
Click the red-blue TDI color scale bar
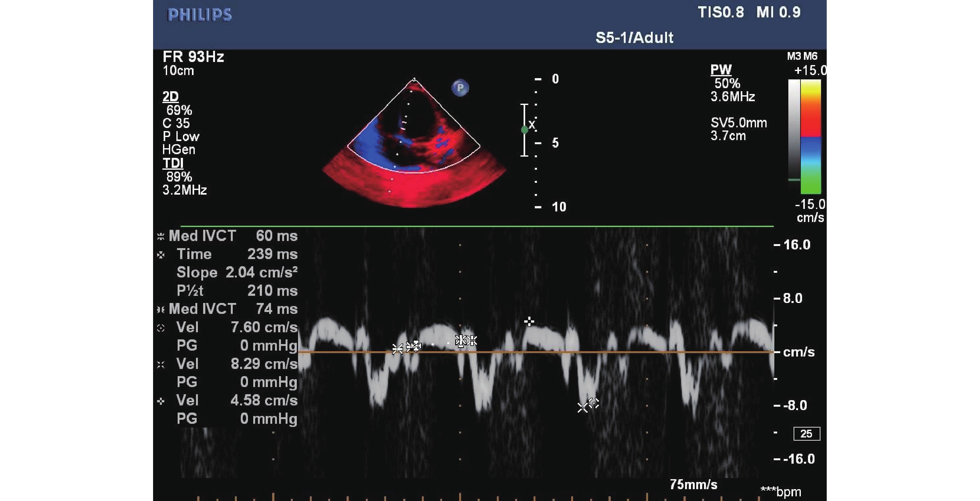click(811, 136)
